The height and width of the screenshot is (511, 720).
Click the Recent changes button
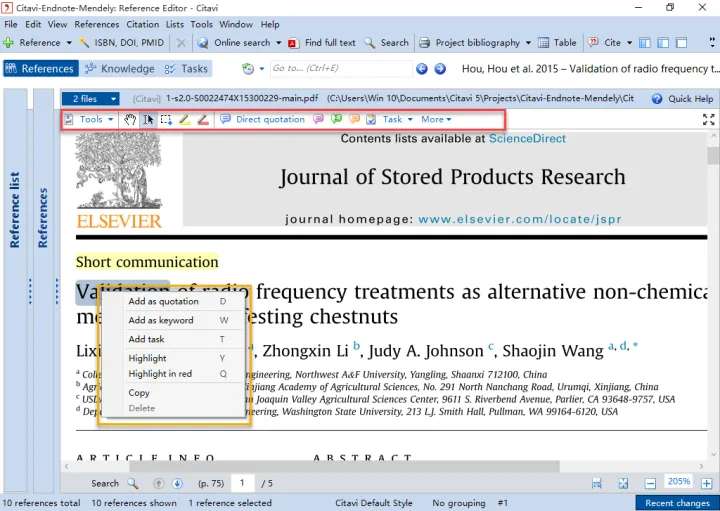pos(677,503)
